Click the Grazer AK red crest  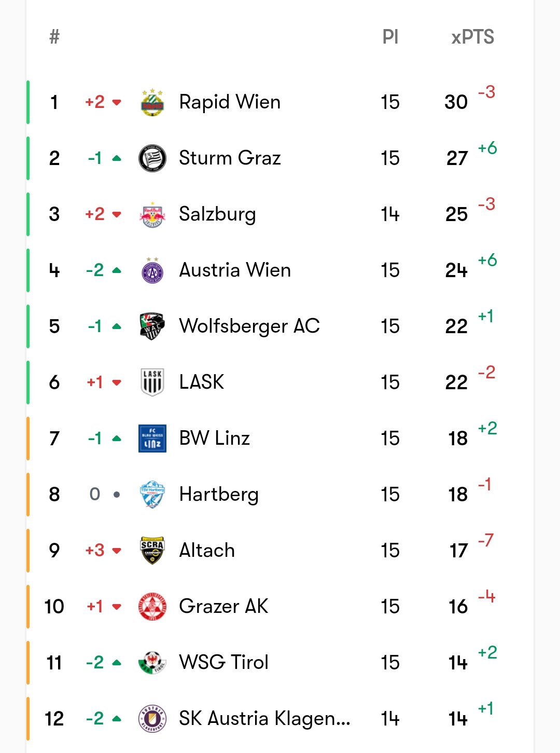click(152, 607)
